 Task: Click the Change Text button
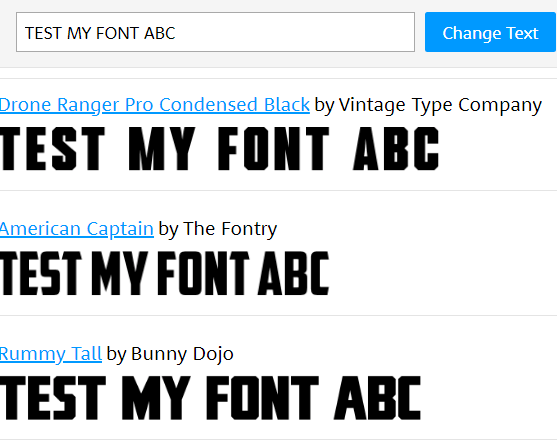pos(490,32)
